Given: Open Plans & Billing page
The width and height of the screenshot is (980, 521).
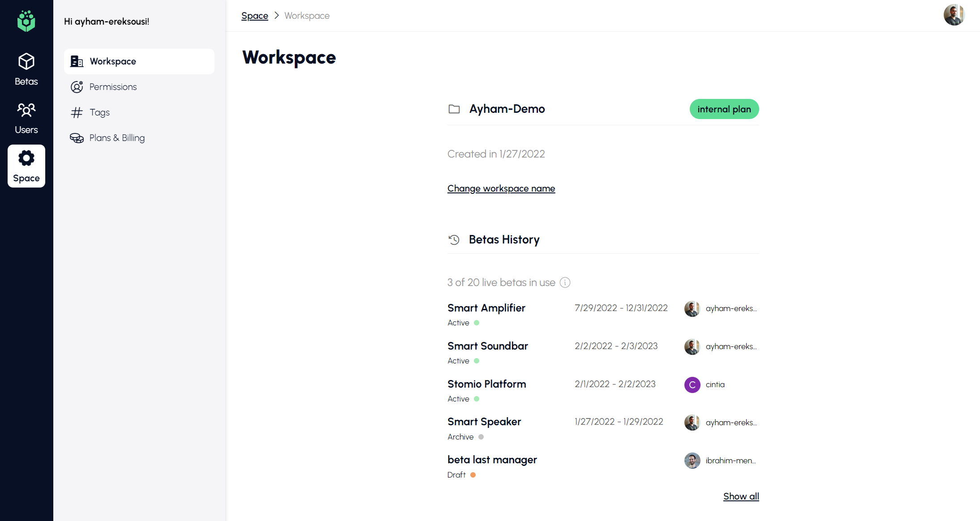Looking at the screenshot, I should tap(117, 138).
